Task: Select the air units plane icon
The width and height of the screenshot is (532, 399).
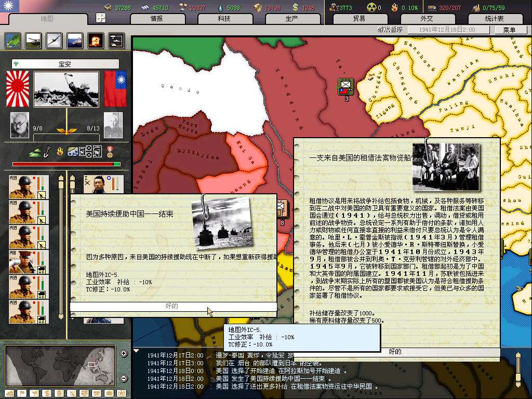Action: click(x=54, y=41)
